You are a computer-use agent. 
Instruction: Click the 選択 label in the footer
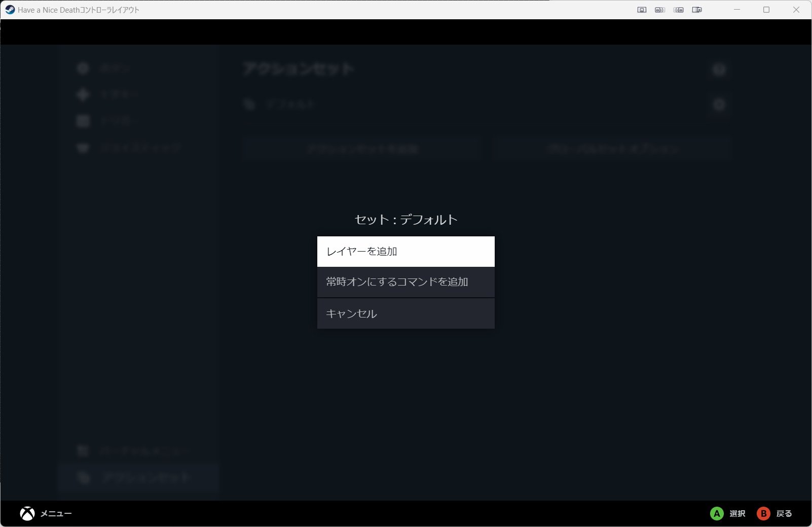click(737, 513)
